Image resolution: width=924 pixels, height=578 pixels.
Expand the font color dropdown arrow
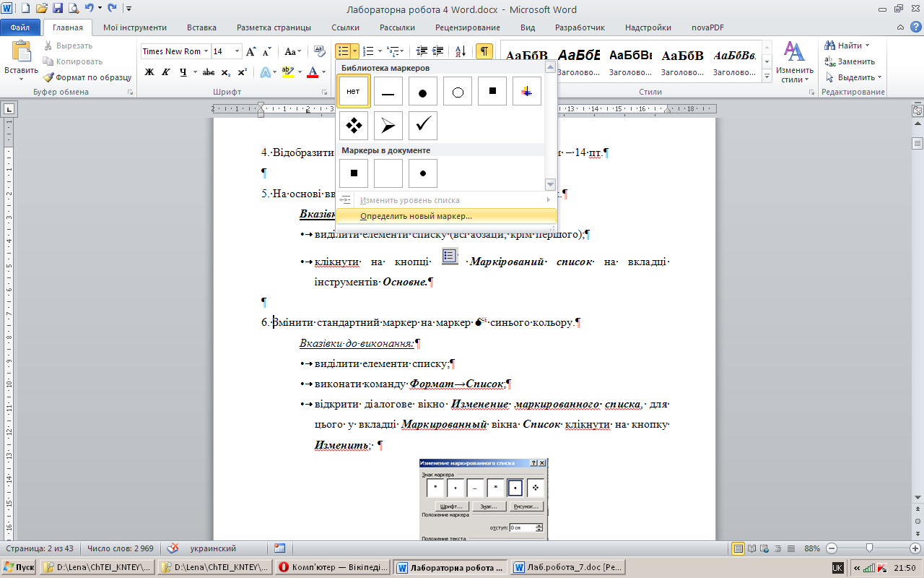(323, 72)
